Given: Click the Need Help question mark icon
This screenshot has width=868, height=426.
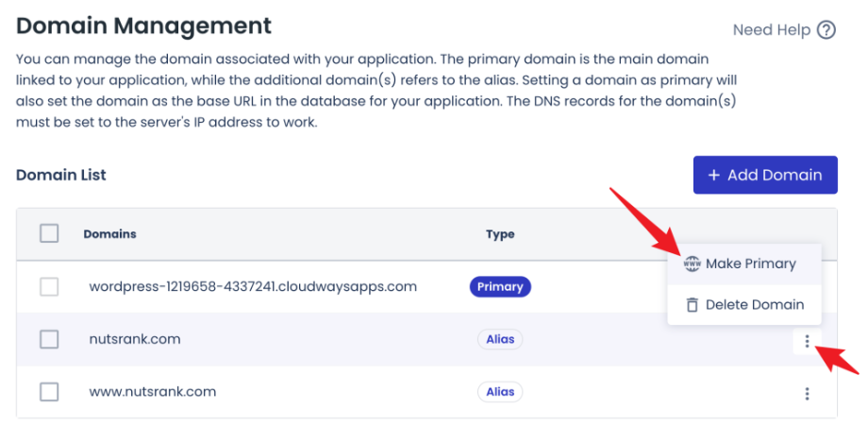Looking at the screenshot, I should pyautogui.click(x=826, y=30).
